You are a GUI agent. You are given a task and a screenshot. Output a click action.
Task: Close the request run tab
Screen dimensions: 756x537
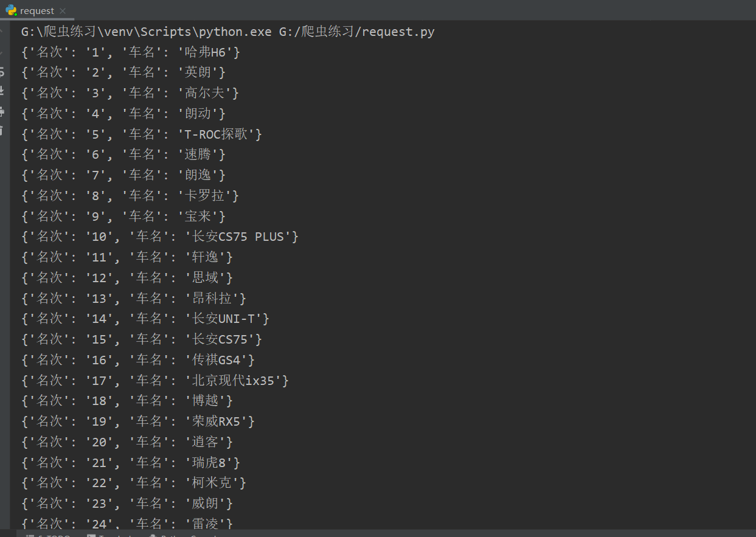click(63, 11)
